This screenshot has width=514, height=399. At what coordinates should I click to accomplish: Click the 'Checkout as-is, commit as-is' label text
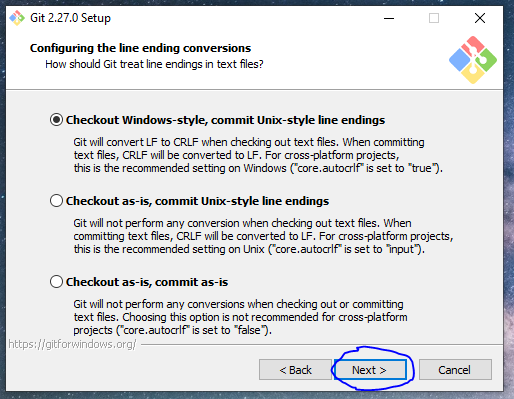(x=147, y=282)
